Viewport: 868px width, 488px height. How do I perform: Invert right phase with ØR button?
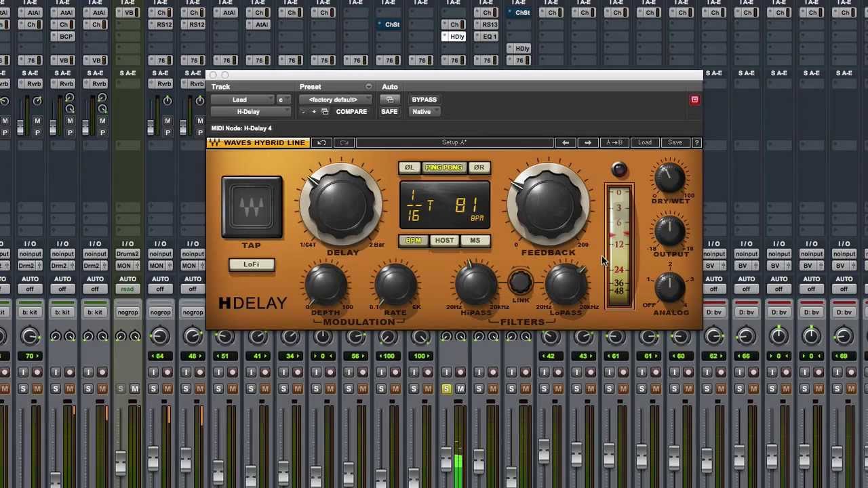point(479,167)
